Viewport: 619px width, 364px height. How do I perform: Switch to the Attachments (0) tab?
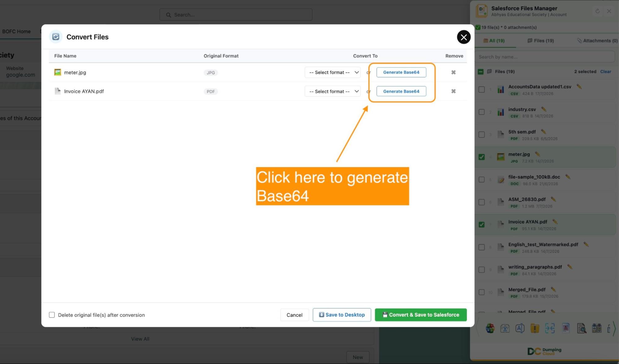point(597,41)
